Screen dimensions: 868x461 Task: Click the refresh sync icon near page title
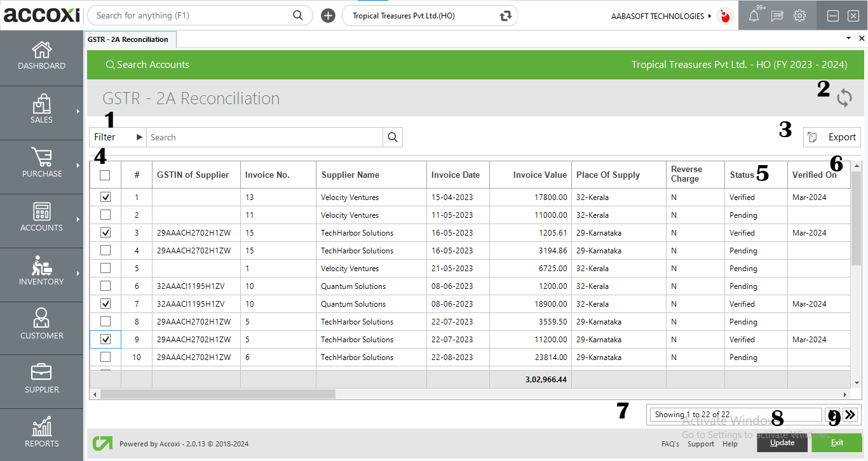(844, 98)
